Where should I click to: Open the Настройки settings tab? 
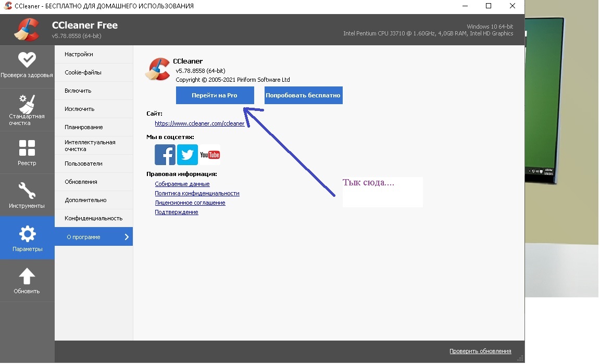94,54
